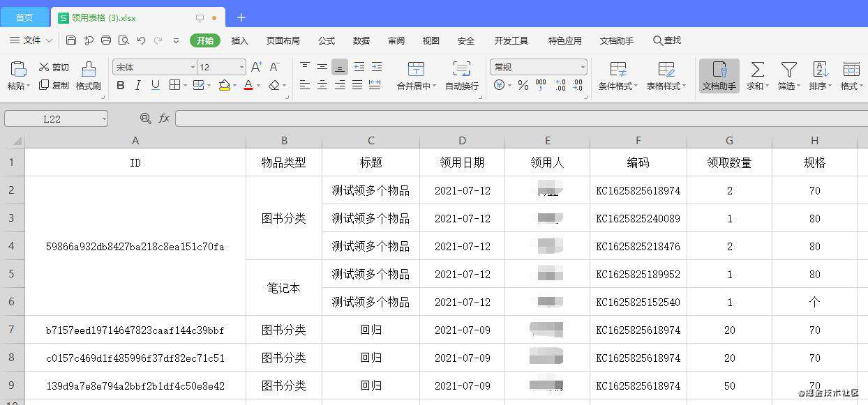Increase font size with the A+ icon

click(x=256, y=67)
